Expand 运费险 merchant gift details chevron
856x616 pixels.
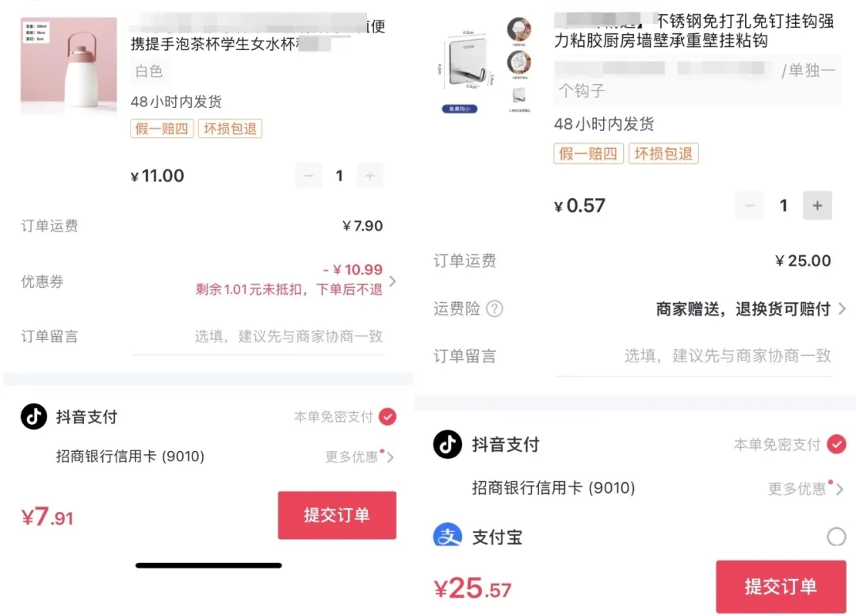point(843,309)
